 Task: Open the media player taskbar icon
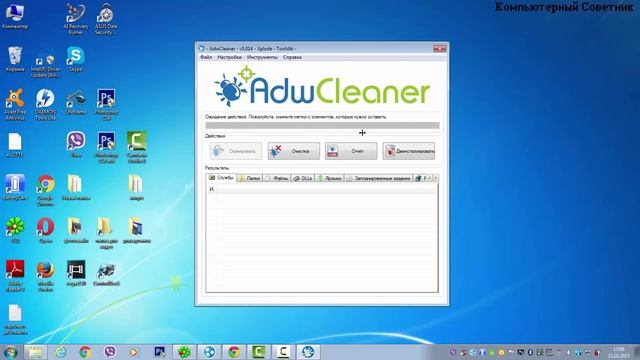[134, 352]
